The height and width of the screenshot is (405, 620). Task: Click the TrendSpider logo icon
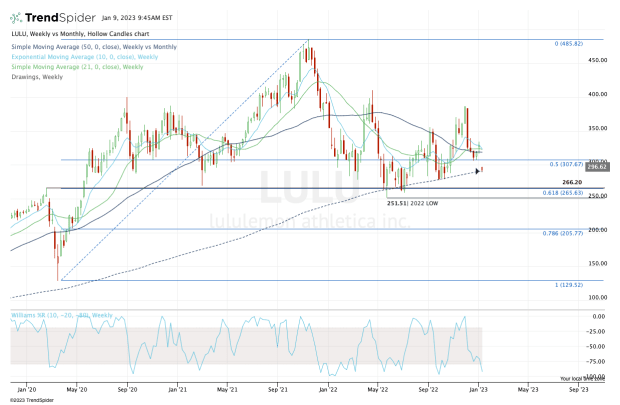pyautogui.click(x=16, y=18)
